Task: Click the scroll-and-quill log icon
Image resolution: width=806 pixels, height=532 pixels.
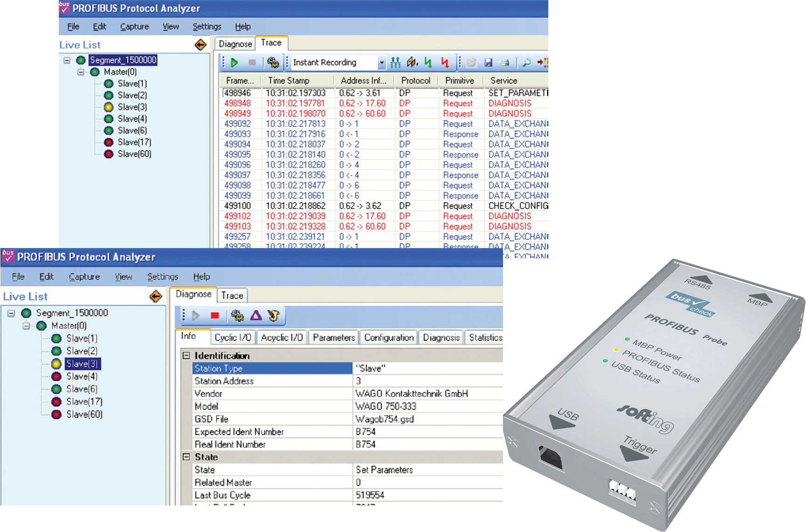Action: (x=274, y=316)
